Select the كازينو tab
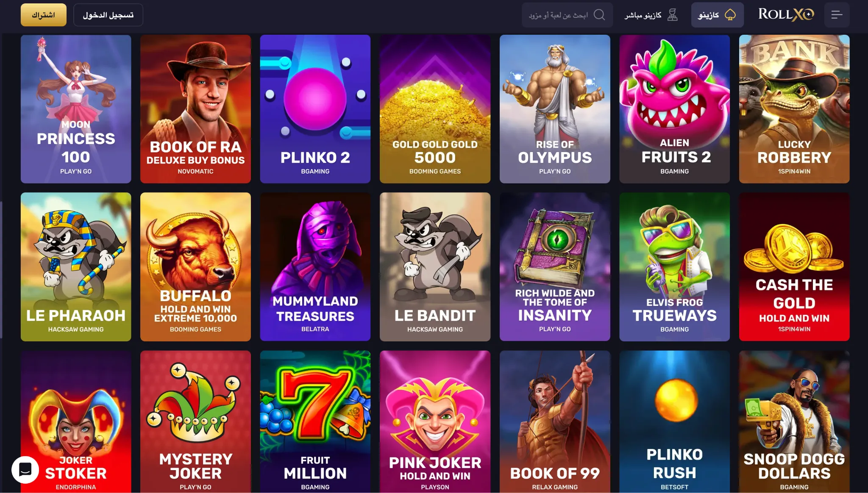868x493 pixels. tap(717, 15)
